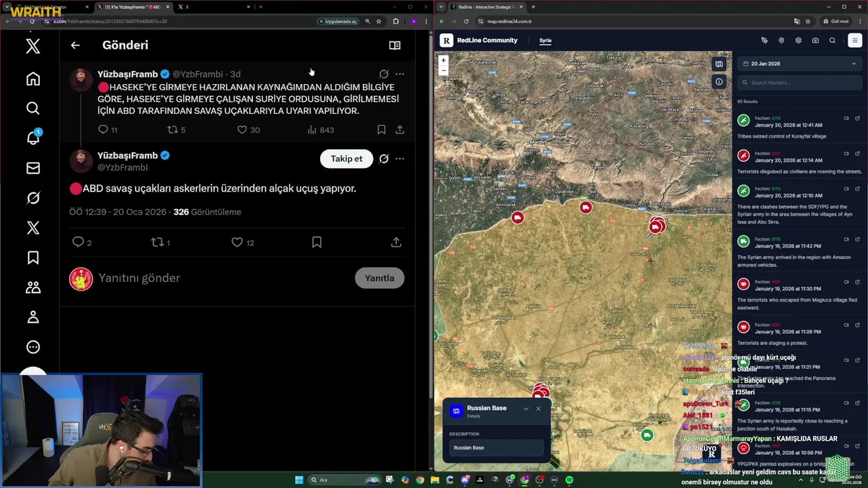Open X profile person icon

coord(33,317)
